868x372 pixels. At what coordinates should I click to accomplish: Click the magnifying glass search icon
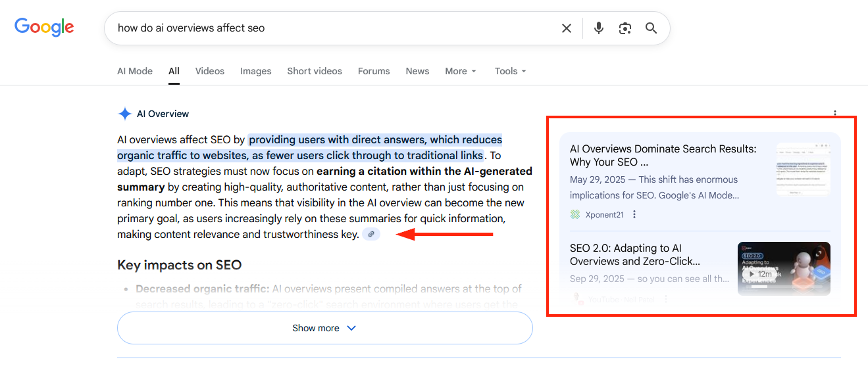pos(651,28)
